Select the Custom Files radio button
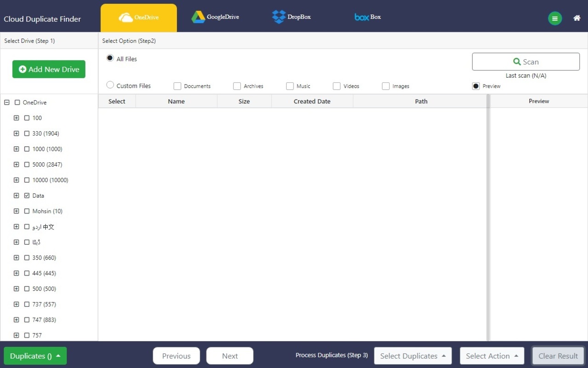The image size is (588, 368). pyautogui.click(x=110, y=85)
